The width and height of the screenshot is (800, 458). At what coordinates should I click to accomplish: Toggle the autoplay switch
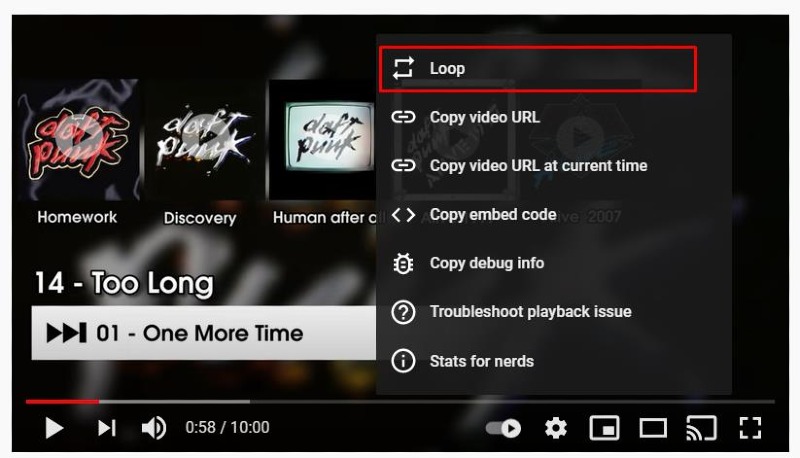pyautogui.click(x=503, y=428)
